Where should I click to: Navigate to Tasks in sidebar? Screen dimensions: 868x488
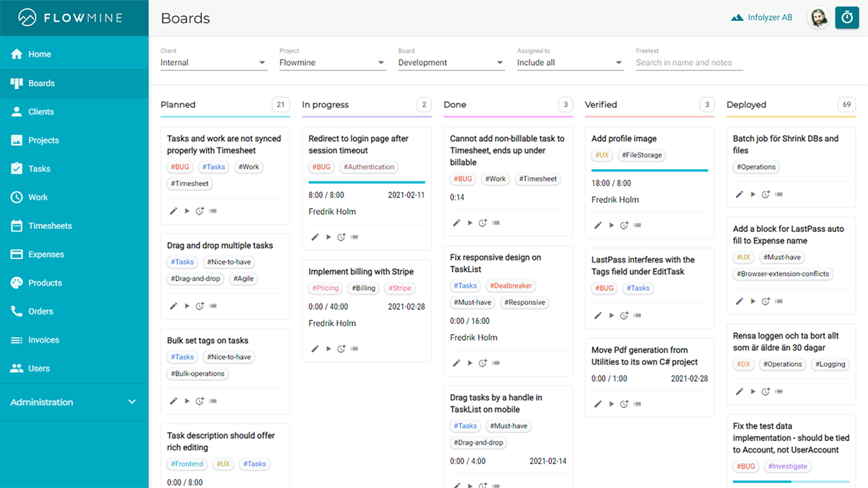[74, 168]
